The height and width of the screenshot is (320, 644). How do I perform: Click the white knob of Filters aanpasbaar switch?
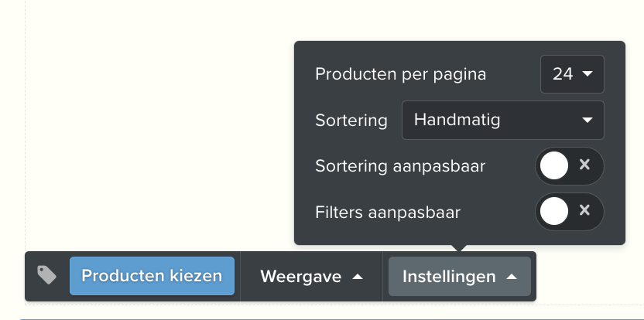[x=554, y=211]
